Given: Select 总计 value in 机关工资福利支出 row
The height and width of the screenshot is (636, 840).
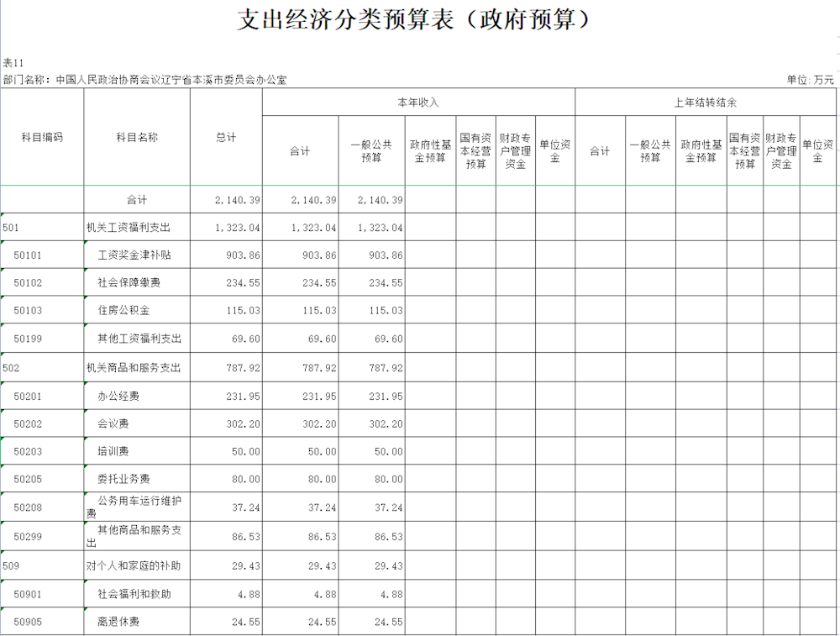Looking at the screenshot, I should tap(226, 228).
